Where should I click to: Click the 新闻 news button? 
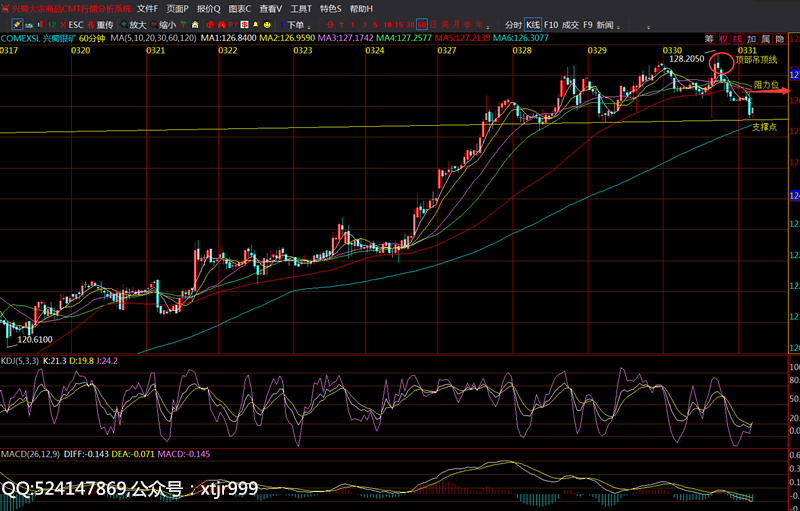(x=605, y=24)
